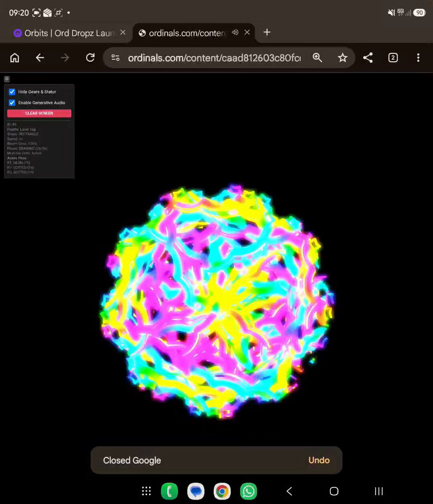Open Chrome from the taskbar
This screenshot has height=504, width=433.
pyautogui.click(x=222, y=491)
